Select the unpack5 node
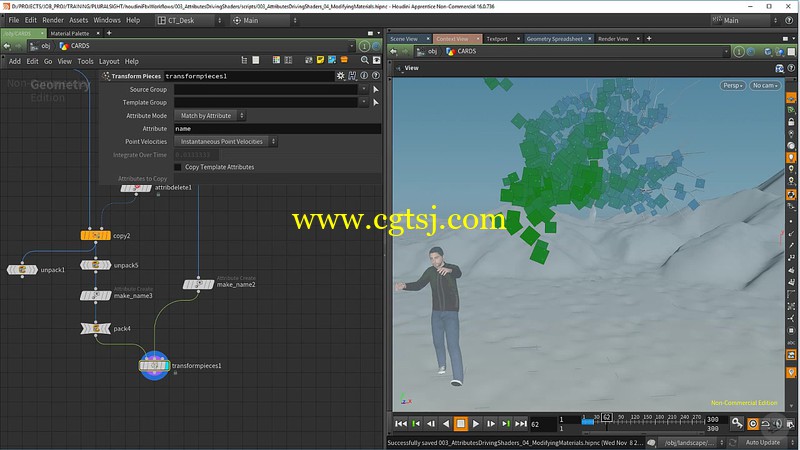800x450 pixels. [95, 265]
